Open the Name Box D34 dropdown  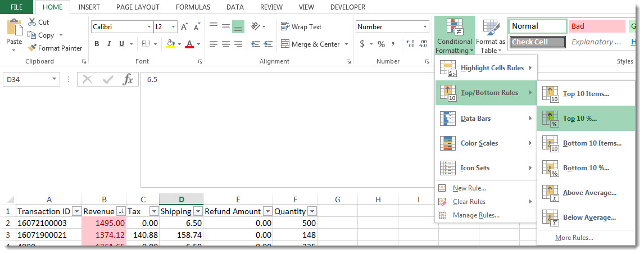(54, 79)
